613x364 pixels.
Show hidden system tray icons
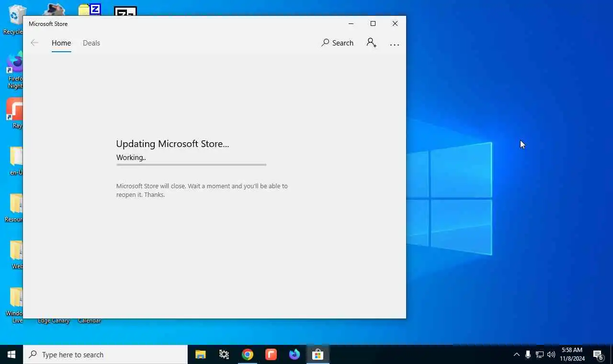516,354
